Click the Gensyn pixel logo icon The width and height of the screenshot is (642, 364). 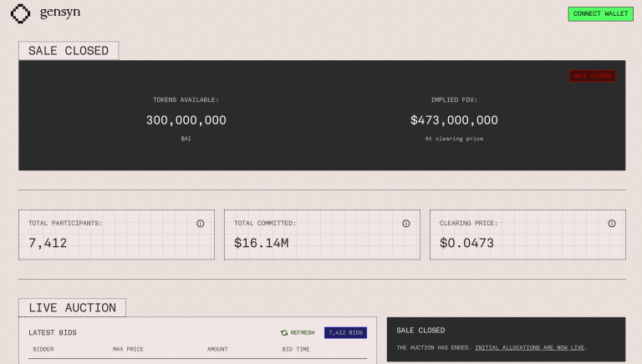tap(20, 14)
